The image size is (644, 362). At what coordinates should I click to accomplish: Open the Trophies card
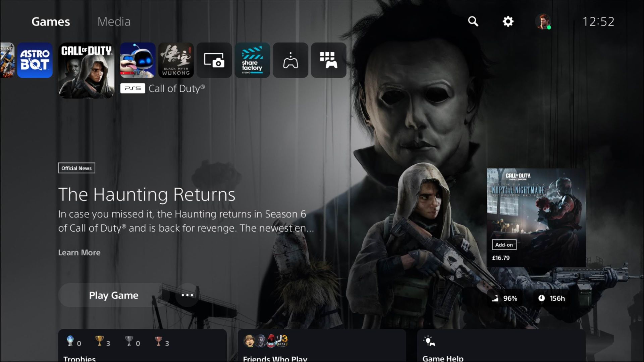point(143,346)
